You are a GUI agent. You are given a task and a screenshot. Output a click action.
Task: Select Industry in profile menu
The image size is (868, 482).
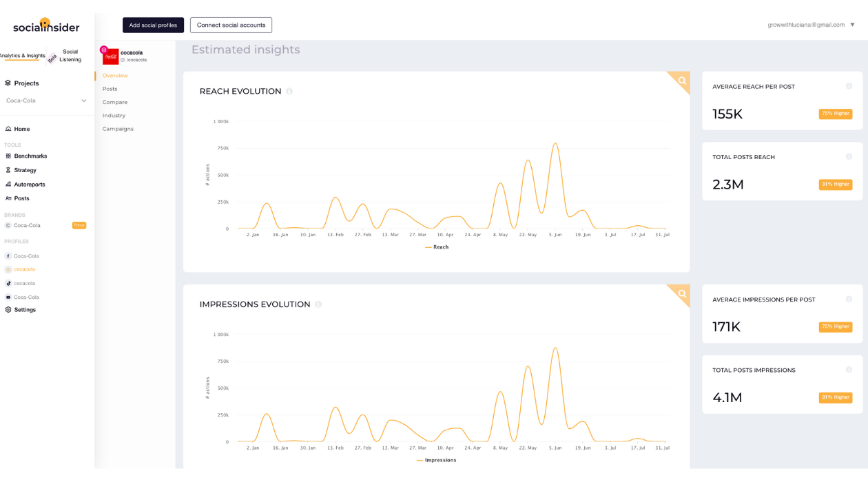tap(114, 116)
